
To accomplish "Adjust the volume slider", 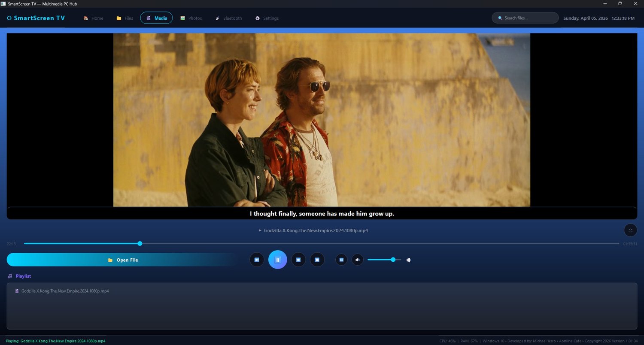I will point(384,260).
